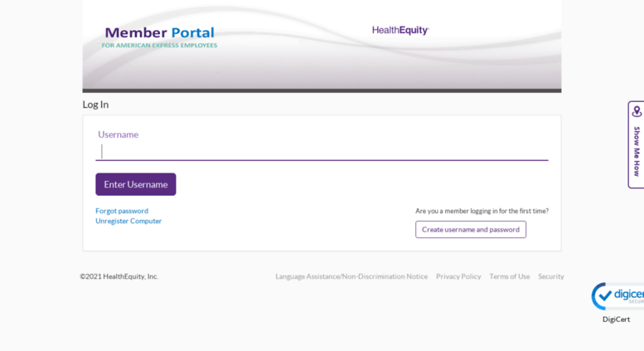
Task: Click For American Express Employees subtitle
Action: pyautogui.click(x=159, y=45)
